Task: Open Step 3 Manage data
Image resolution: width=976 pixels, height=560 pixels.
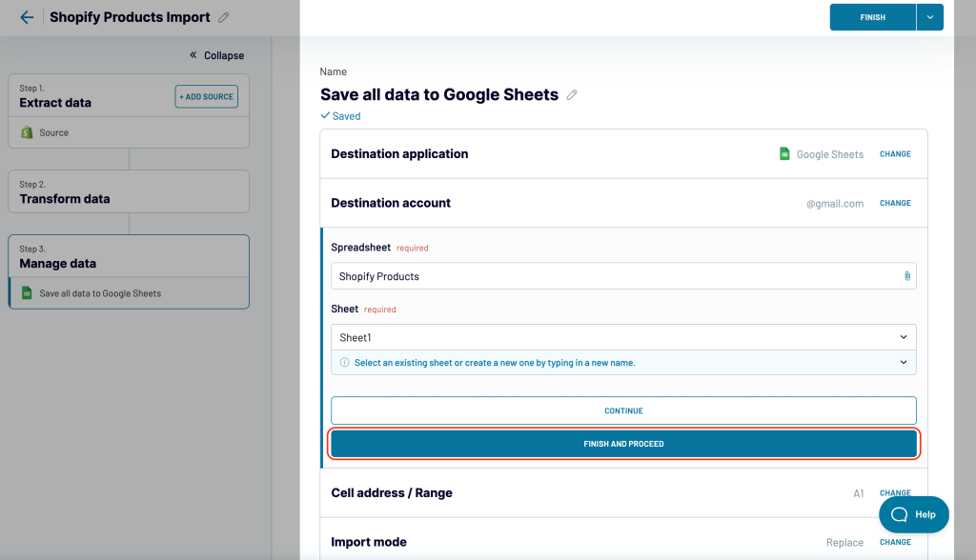Action: (129, 256)
